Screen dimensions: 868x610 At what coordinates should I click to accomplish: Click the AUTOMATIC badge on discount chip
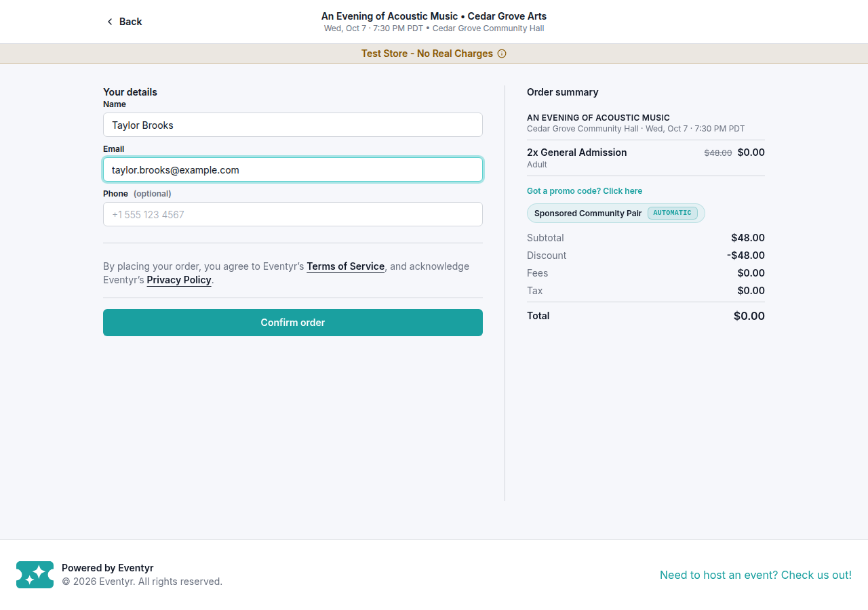pyautogui.click(x=672, y=213)
